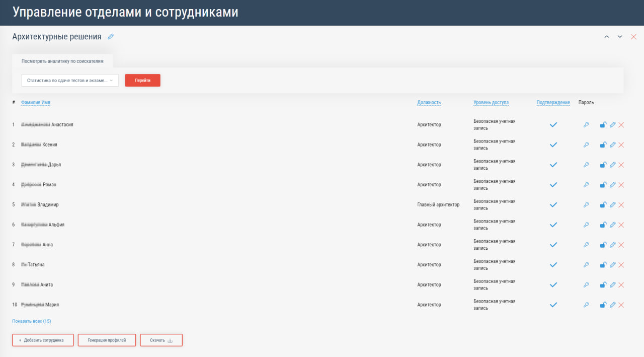This screenshot has width=644, height=357.
Task: Remove employee Мария with red cross
Action: (x=621, y=305)
